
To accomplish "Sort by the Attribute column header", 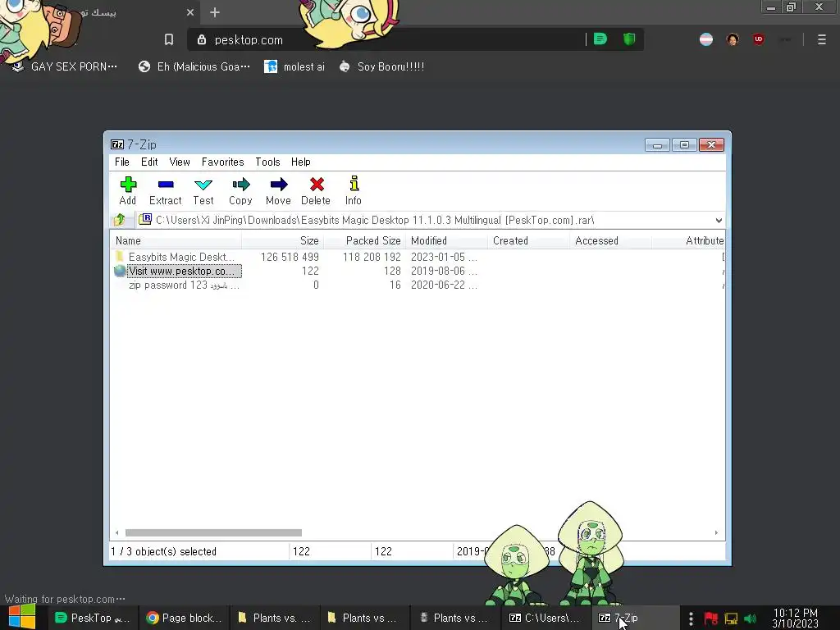I will click(x=688, y=240).
